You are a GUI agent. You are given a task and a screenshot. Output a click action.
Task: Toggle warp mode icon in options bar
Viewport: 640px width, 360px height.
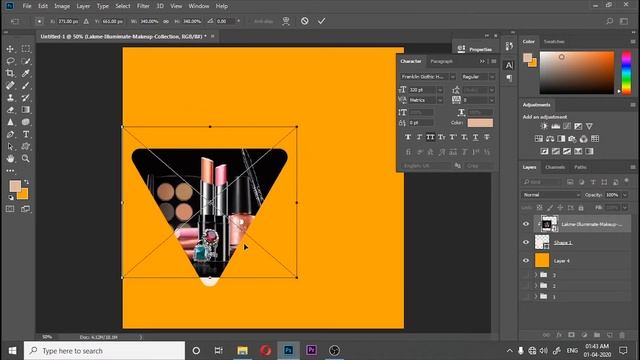[286, 21]
